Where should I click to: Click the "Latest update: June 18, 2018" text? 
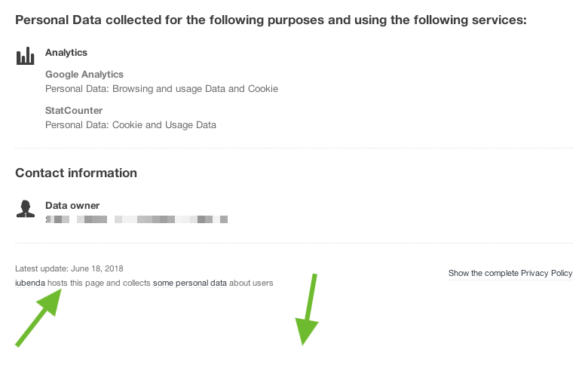(x=69, y=268)
